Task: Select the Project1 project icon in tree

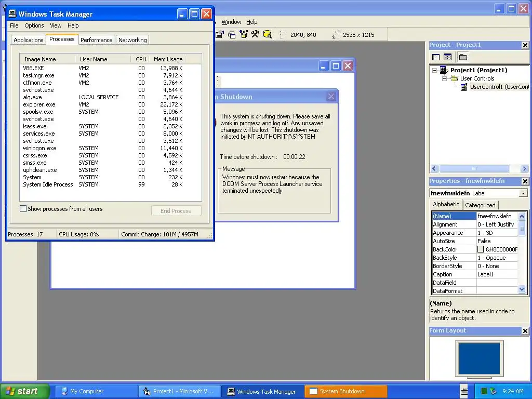Action: [x=444, y=70]
